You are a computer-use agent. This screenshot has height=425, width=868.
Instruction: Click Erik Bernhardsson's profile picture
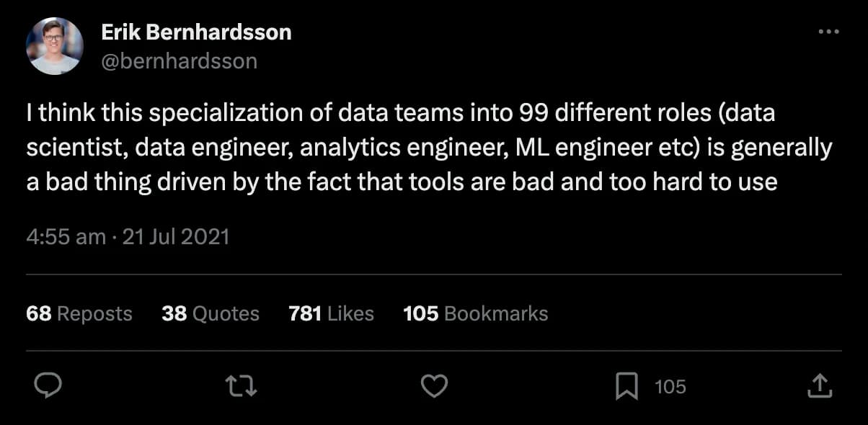(55, 46)
